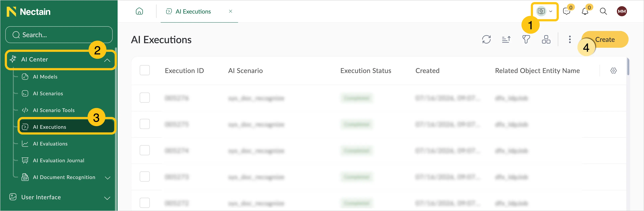Open the MM user avatar menu
The width and height of the screenshot is (644, 211).
pos(622,11)
